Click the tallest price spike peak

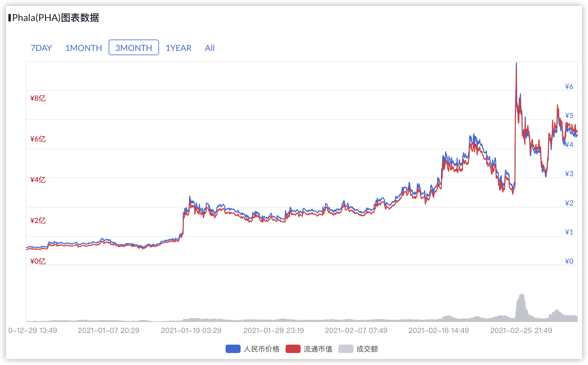pyautogui.click(x=516, y=64)
